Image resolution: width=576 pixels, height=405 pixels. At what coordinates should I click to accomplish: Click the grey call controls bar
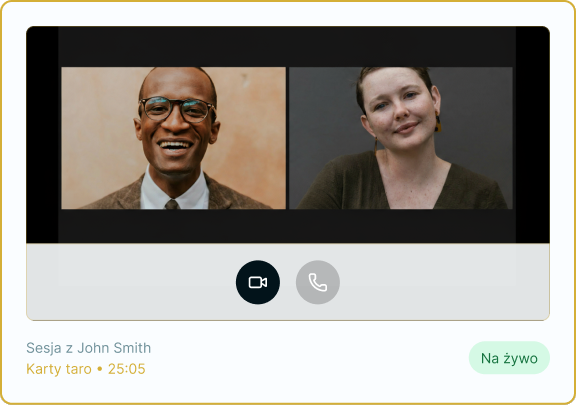[288, 282]
